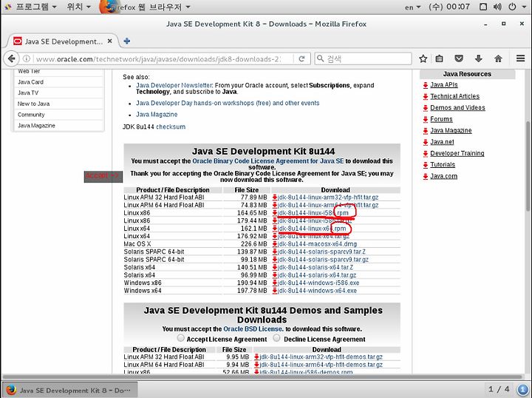Click download icon for jdk-8u144-linux-arm32-vfp-hflt.tar.gz
532x398 pixels.
coord(275,198)
